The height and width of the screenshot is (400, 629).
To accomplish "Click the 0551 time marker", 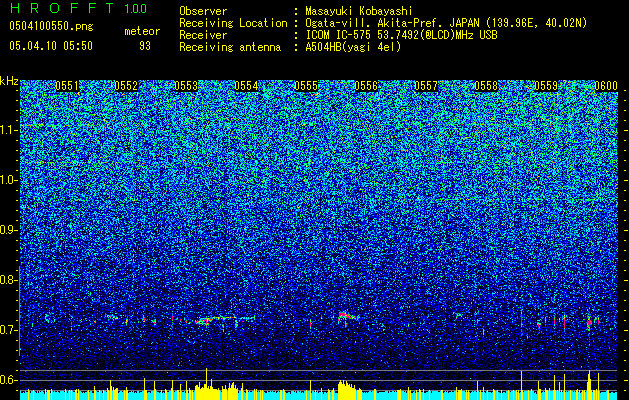I will (x=67, y=86).
